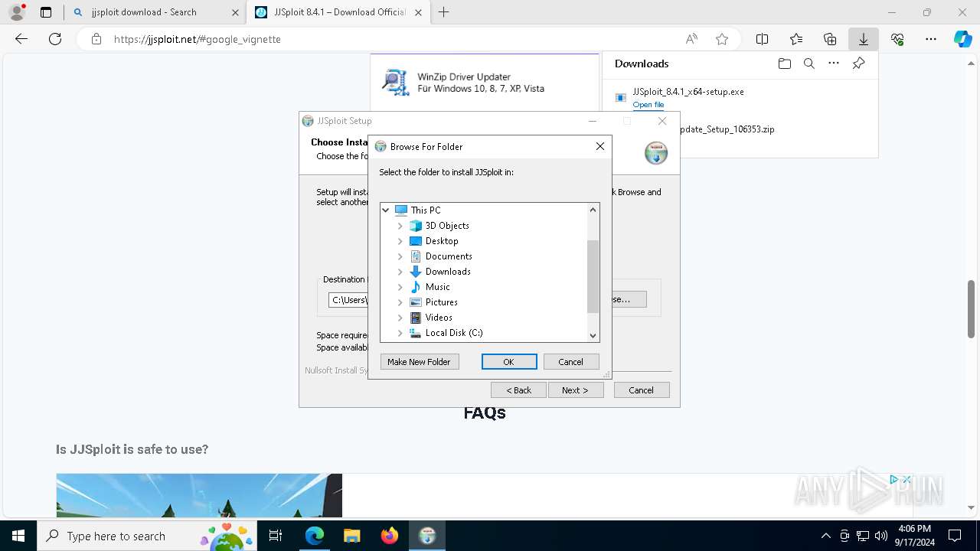
Task: Cancel the Browse For Folder dialog
Action: pos(571,362)
